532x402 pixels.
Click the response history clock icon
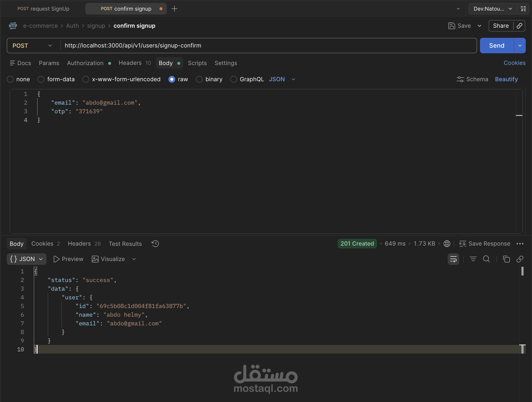coord(155,244)
